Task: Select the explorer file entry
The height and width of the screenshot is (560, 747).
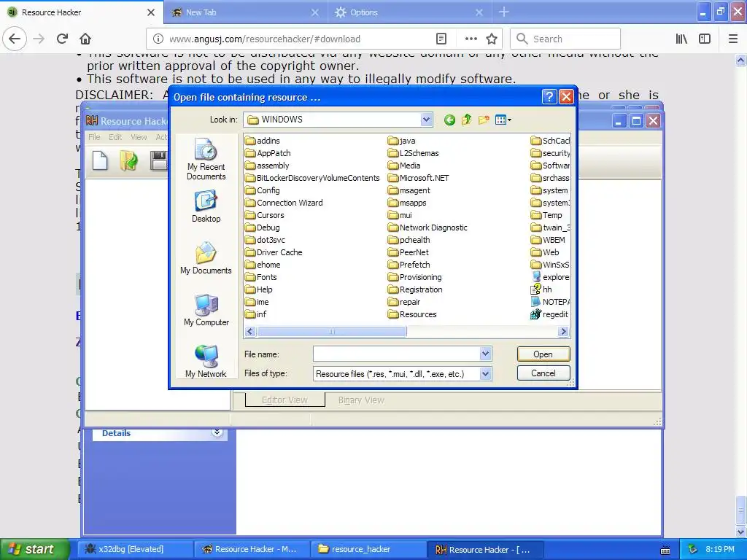Action: 550,277
